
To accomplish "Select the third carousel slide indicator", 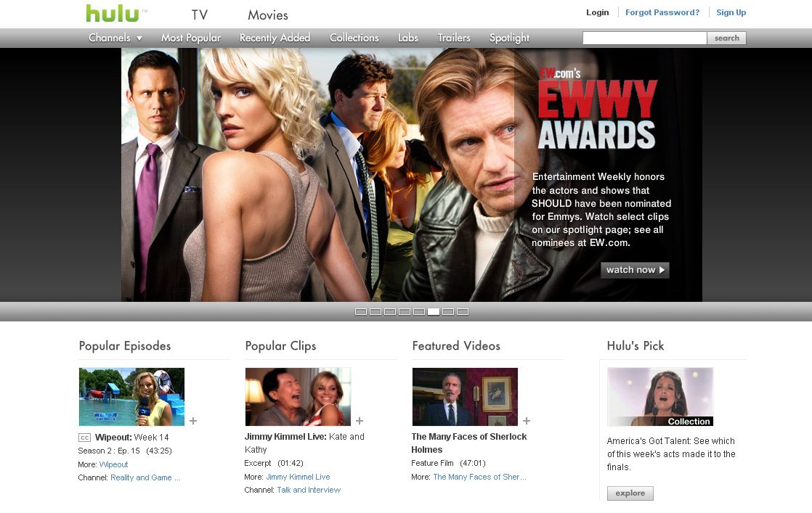I will (x=390, y=312).
